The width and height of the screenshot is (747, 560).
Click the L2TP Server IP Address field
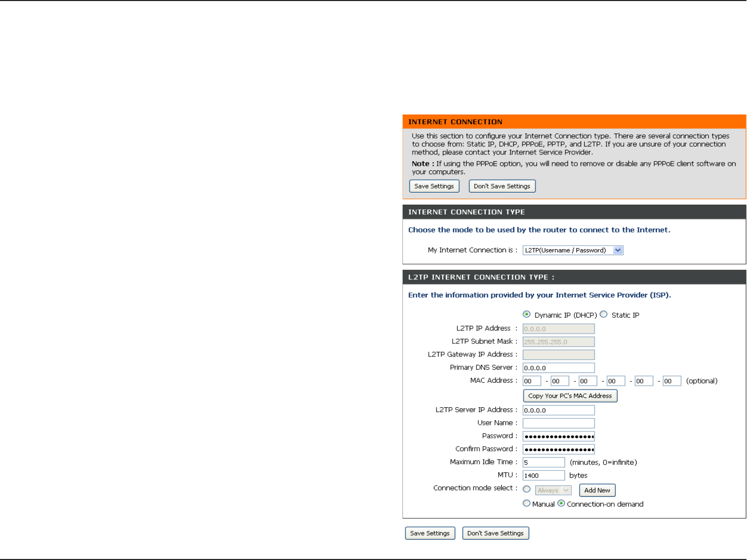pos(559,410)
